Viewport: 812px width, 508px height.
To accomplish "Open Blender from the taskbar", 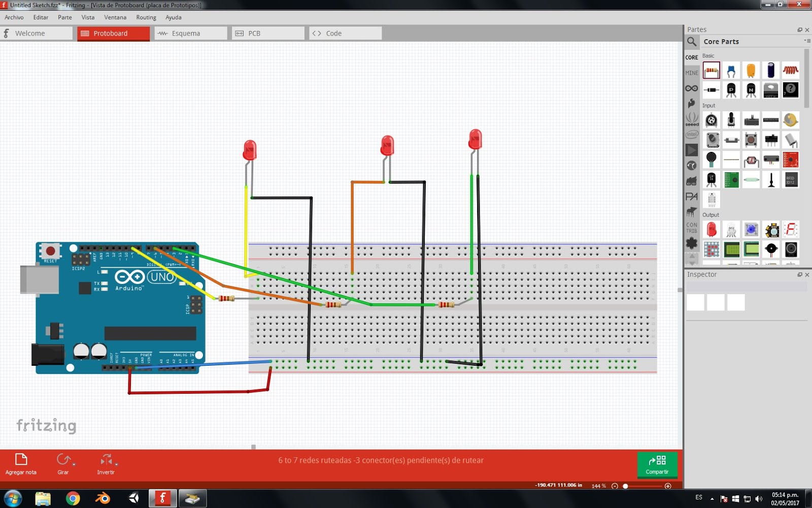I will tap(103, 499).
